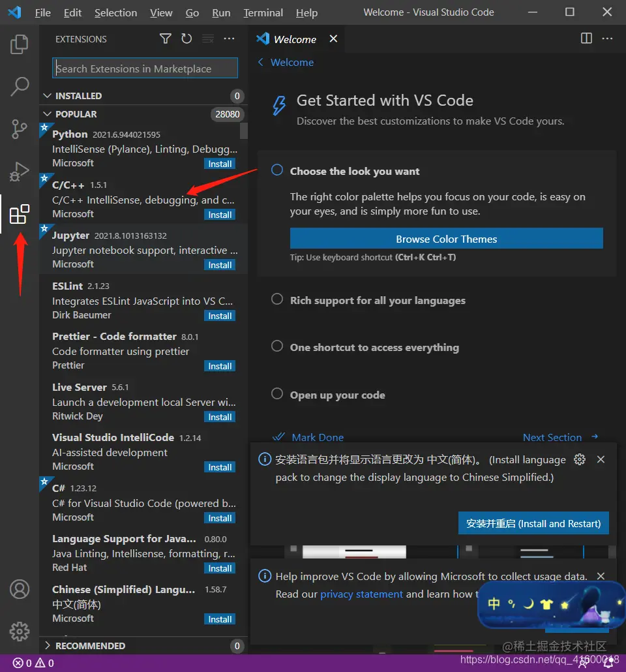
Task: Open the Selection menu
Action: (115, 13)
